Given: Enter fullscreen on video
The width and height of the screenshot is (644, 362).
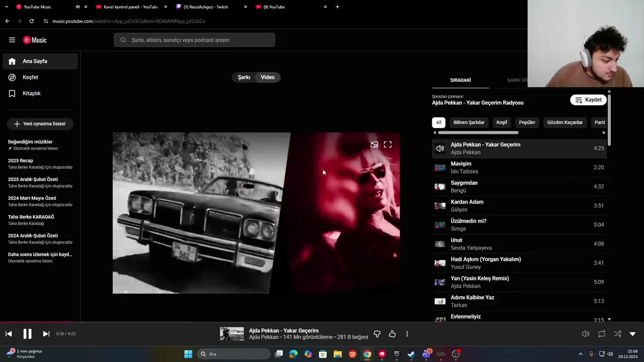Looking at the screenshot, I should [x=387, y=144].
